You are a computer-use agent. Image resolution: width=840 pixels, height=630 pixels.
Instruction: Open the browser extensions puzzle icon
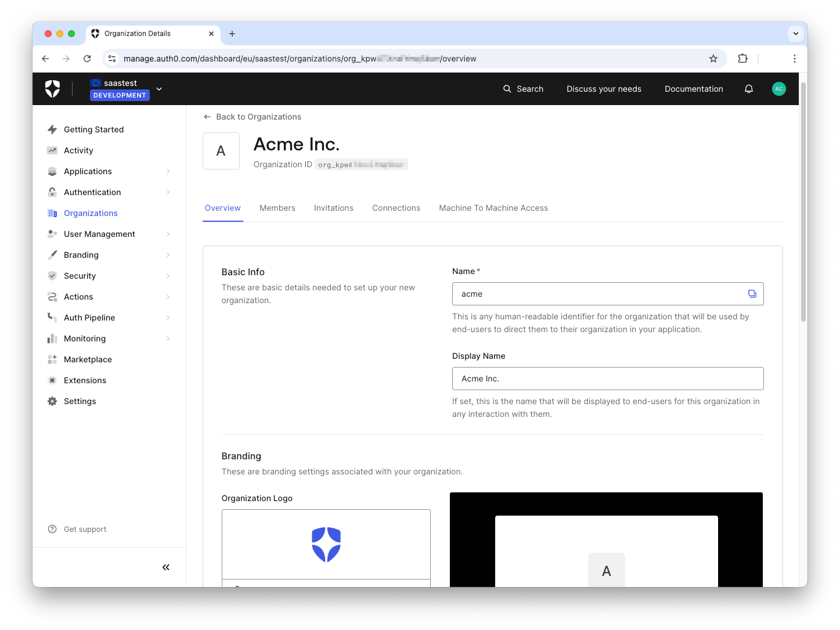[742, 59]
